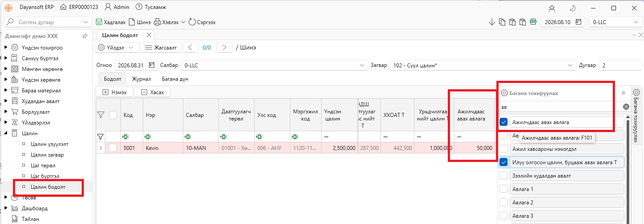Click Хадгалах save button
The image size is (644, 224).
pyautogui.click(x=111, y=22)
